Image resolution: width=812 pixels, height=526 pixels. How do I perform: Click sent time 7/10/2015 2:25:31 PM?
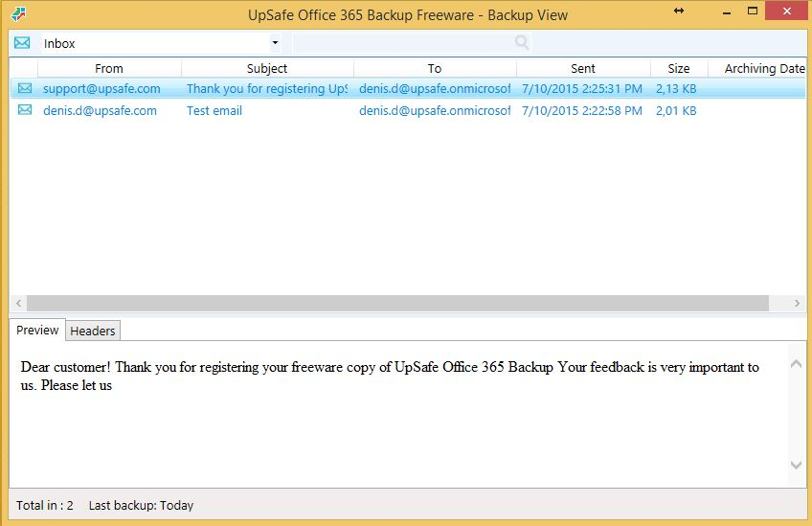582,88
